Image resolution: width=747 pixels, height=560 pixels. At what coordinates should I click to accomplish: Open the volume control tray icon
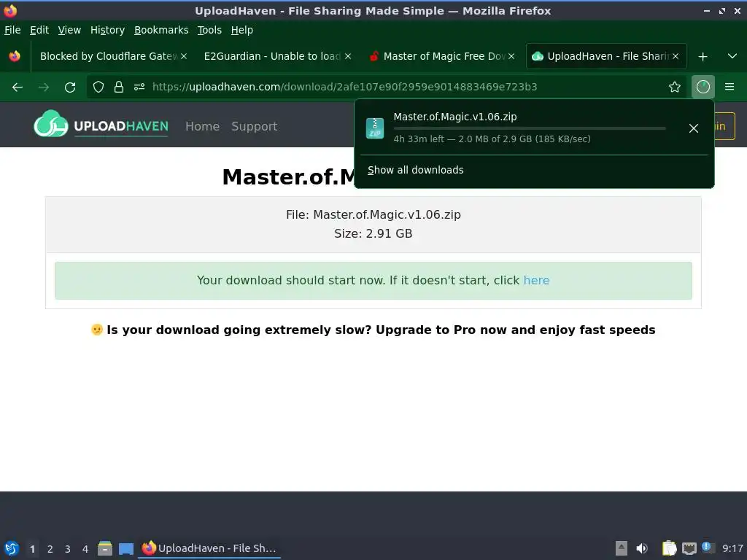click(x=642, y=548)
